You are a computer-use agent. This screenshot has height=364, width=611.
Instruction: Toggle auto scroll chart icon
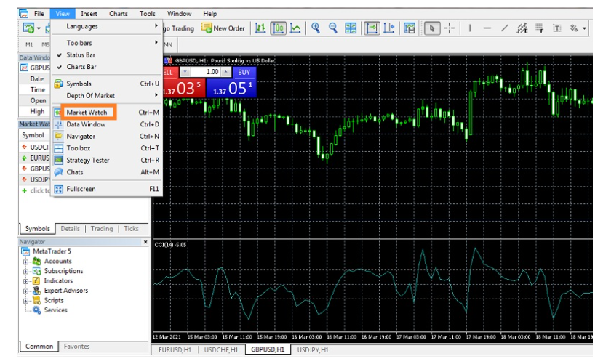[372, 28]
